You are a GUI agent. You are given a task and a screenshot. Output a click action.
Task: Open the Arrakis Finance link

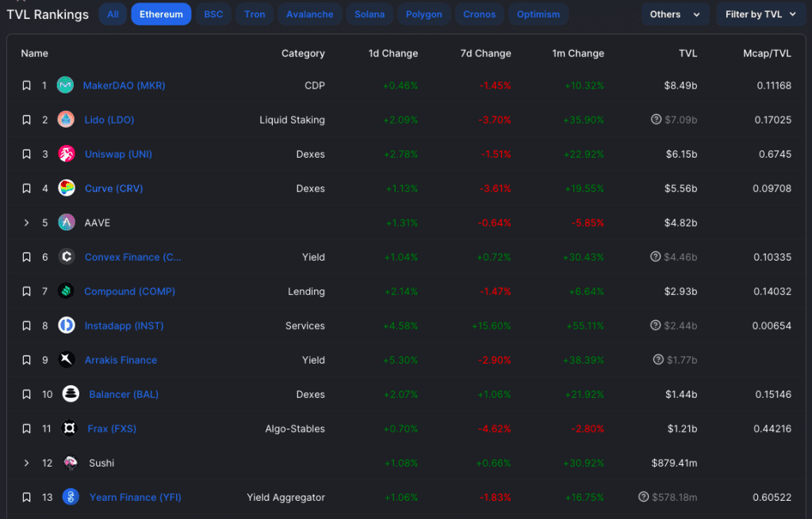coord(121,361)
